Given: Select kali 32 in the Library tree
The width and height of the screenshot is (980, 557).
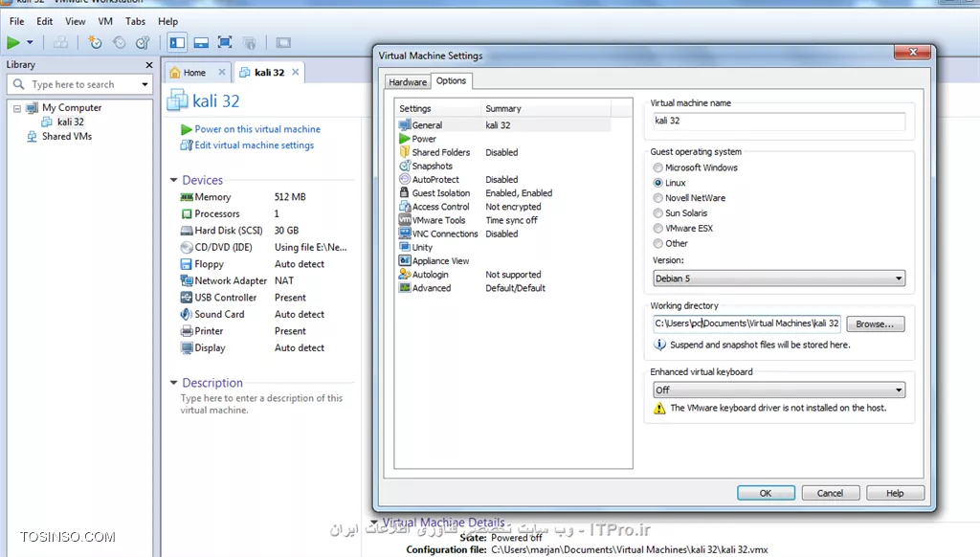Looking at the screenshot, I should [x=70, y=122].
